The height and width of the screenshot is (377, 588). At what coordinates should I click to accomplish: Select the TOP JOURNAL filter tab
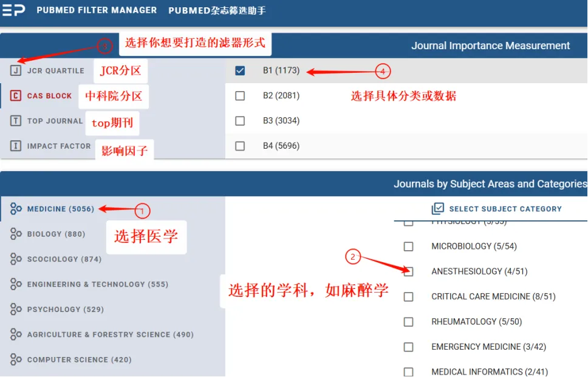point(55,121)
